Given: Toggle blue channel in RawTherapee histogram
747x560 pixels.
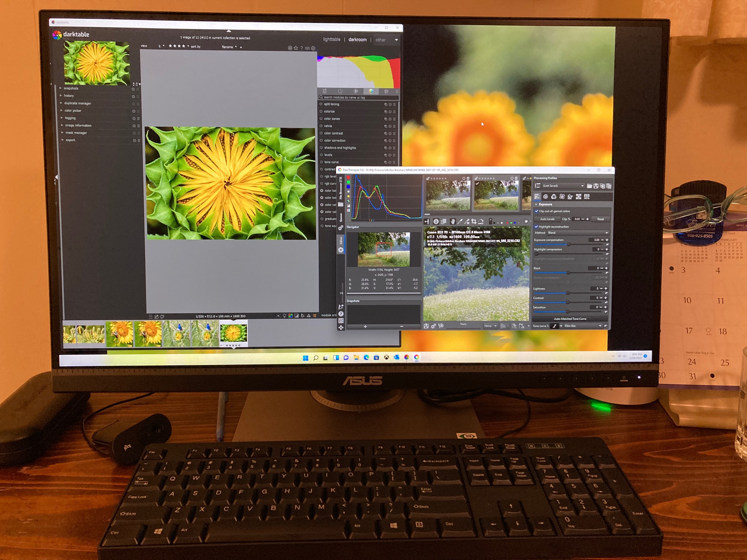Looking at the screenshot, I should (x=348, y=187).
